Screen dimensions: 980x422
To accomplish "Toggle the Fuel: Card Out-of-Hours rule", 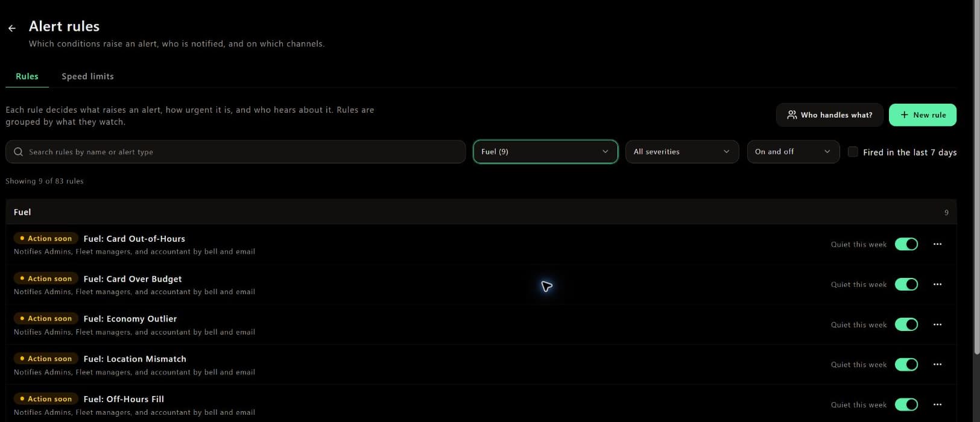I will pyautogui.click(x=906, y=244).
